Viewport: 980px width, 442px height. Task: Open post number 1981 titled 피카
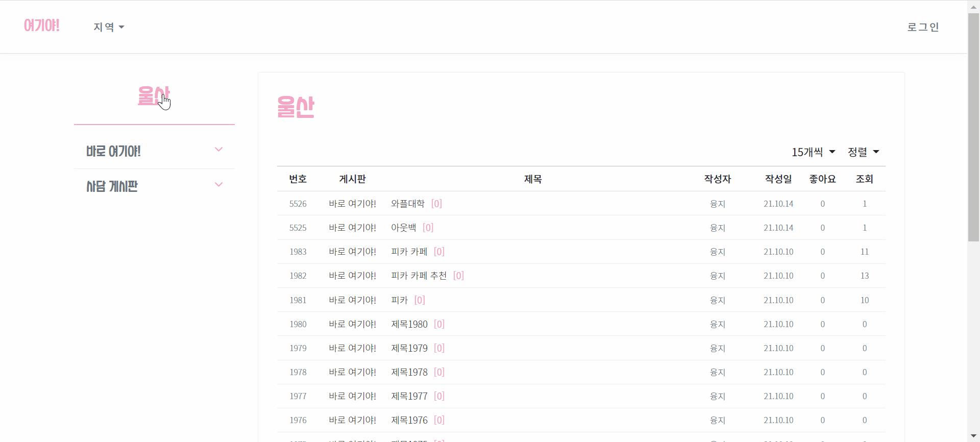pos(400,300)
